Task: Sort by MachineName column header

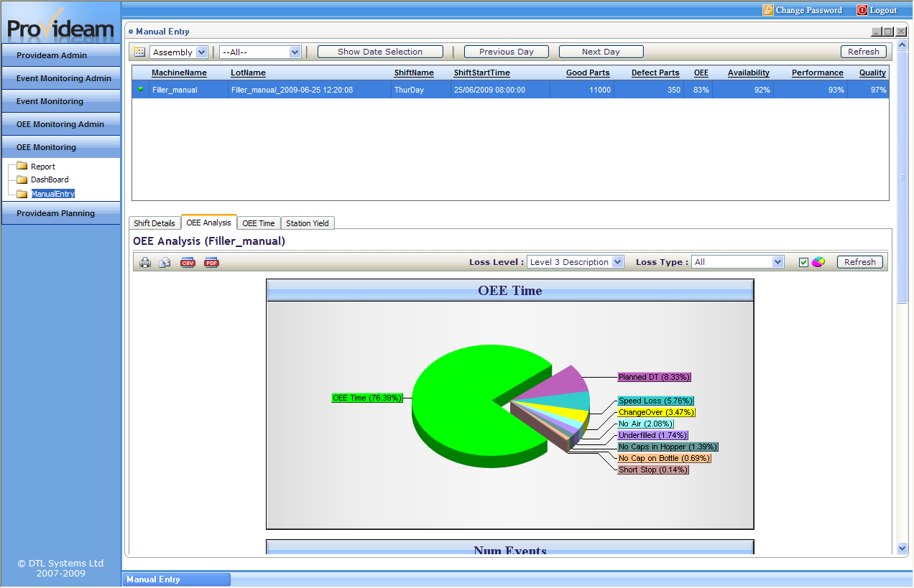Action: (x=179, y=73)
